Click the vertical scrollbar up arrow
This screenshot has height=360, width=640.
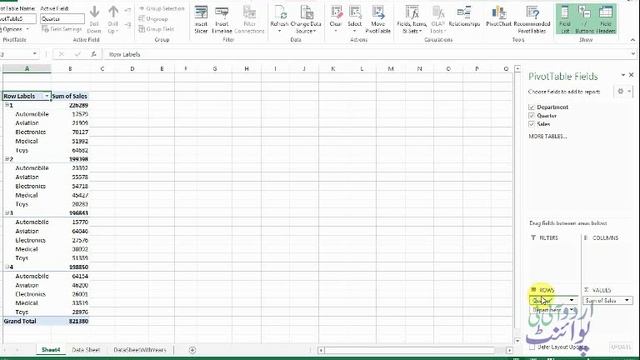tap(518, 69)
